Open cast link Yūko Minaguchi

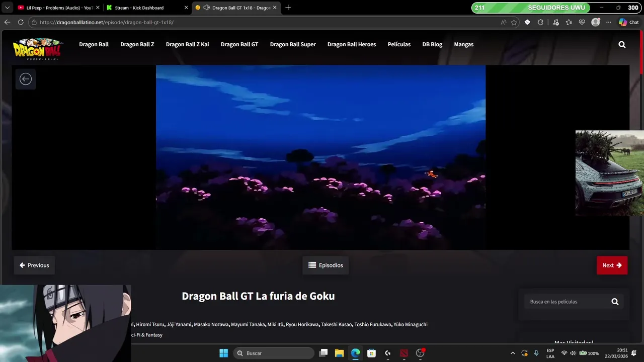click(x=411, y=324)
